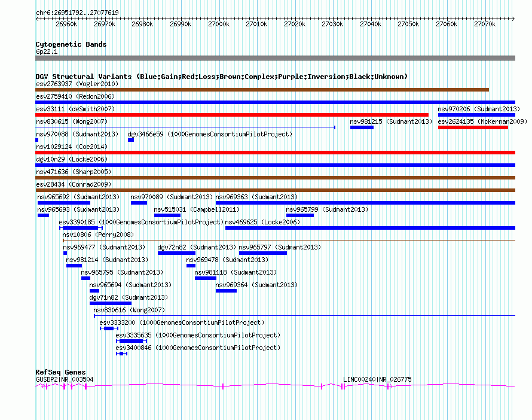Select the red nsv1029124 loss bar
The image size is (532, 420).
[275, 153]
